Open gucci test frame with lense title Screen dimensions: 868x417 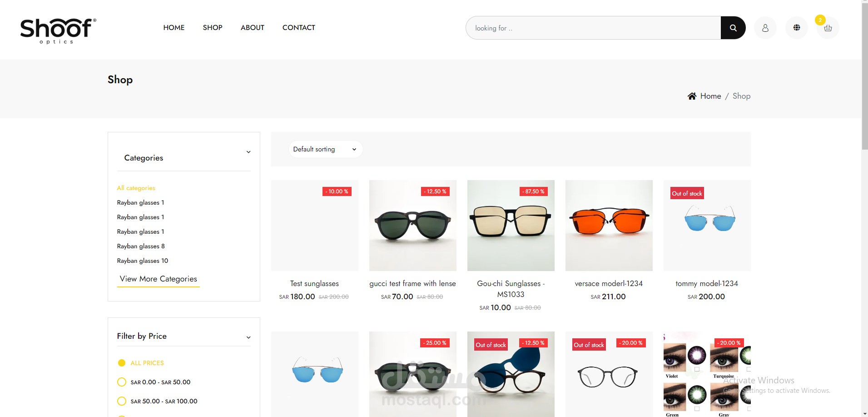[412, 283]
